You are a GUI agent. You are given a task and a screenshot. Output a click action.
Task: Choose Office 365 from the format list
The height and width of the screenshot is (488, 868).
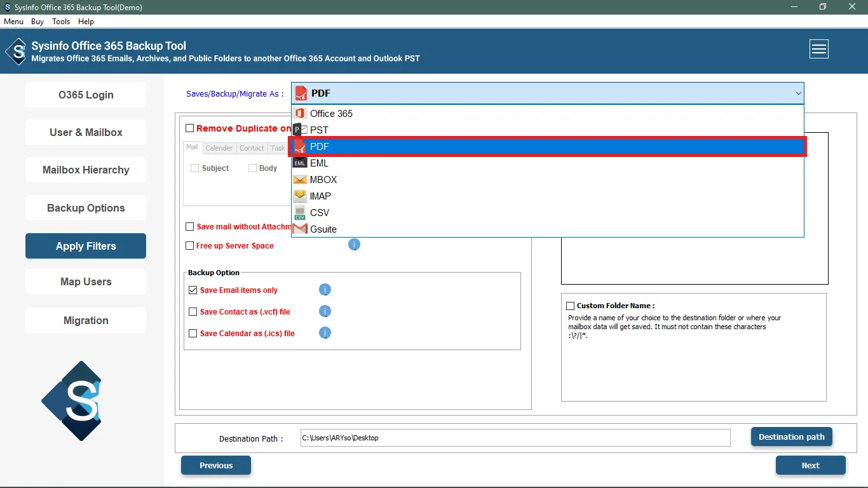(x=331, y=114)
